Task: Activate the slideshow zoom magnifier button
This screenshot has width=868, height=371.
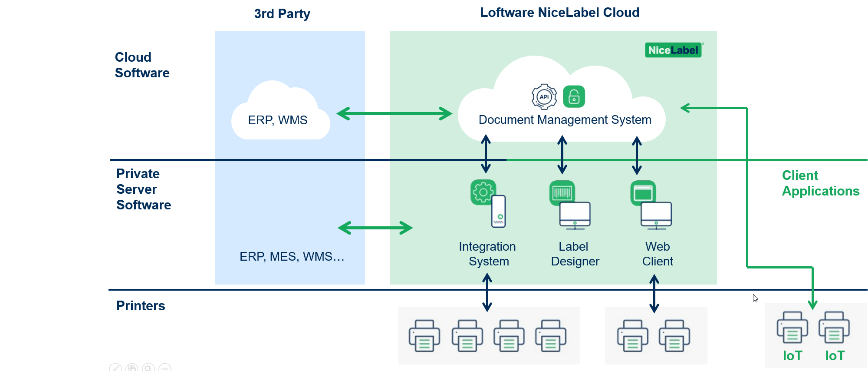Action: (x=148, y=368)
